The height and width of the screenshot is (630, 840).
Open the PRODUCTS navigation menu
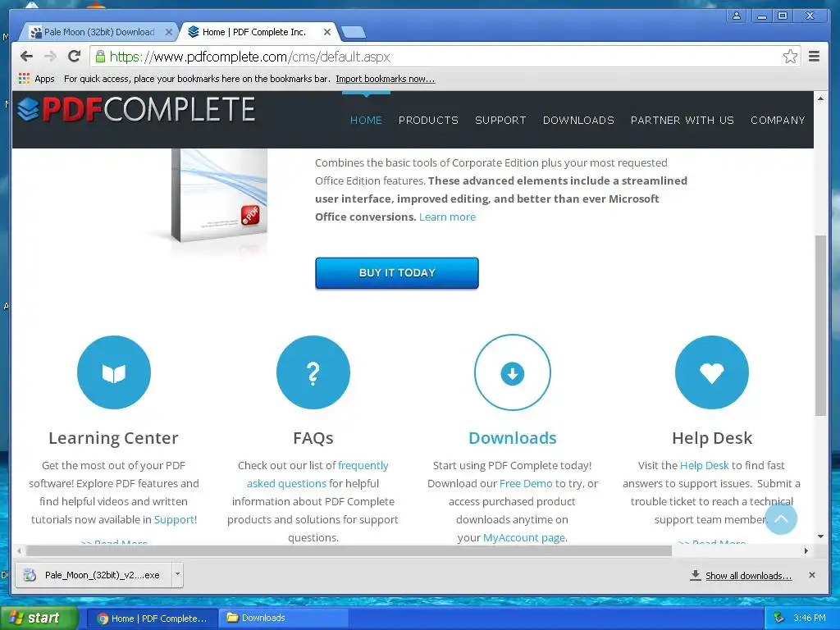[428, 120]
